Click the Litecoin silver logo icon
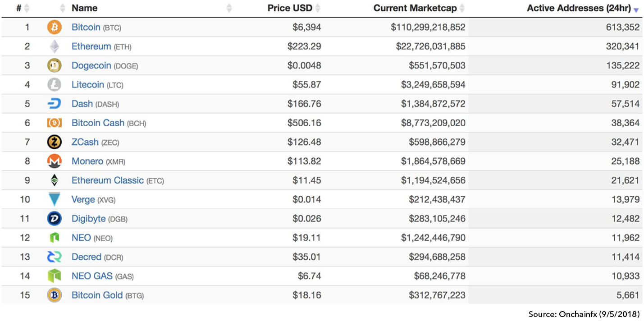The height and width of the screenshot is (322, 644). tap(54, 85)
